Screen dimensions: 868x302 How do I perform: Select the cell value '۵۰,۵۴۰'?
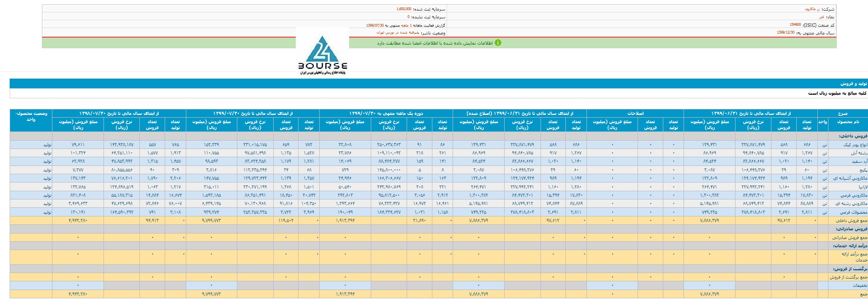point(345,187)
